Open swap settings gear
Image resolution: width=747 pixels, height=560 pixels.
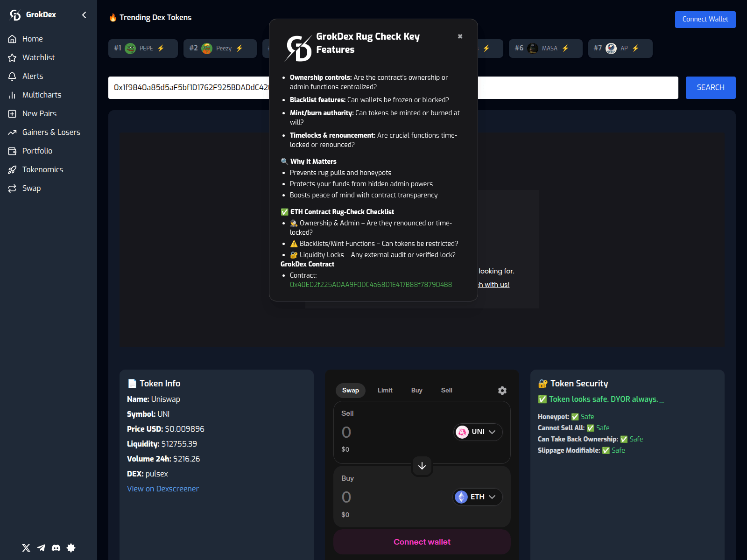pos(502,391)
